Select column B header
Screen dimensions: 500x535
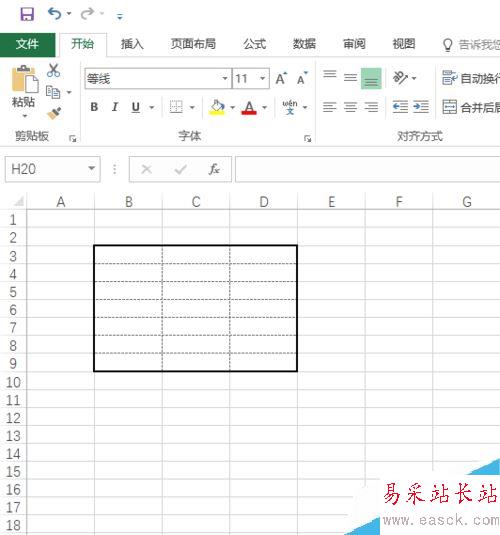tap(128, 202)
